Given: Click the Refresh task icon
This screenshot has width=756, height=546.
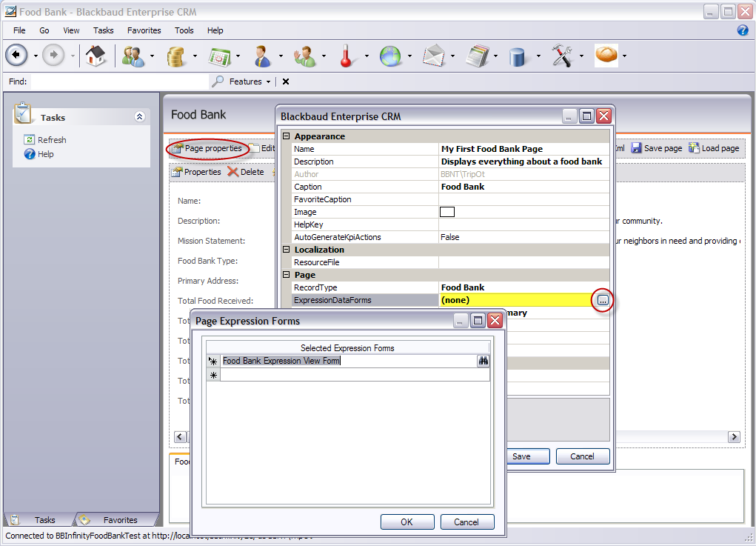Looking at the screenshot, I should coord(30,140).
